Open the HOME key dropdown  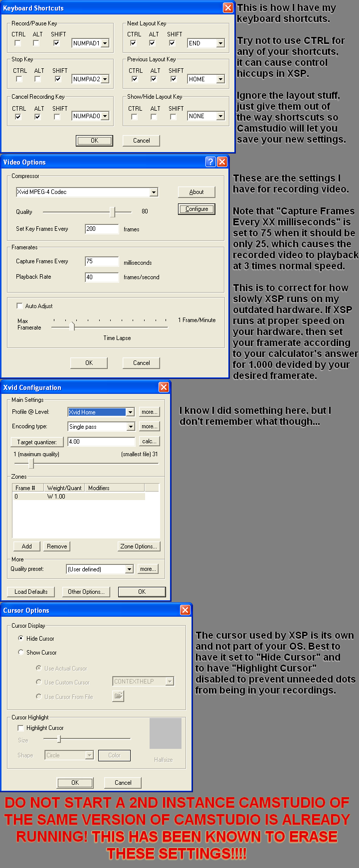click(220, 79)
